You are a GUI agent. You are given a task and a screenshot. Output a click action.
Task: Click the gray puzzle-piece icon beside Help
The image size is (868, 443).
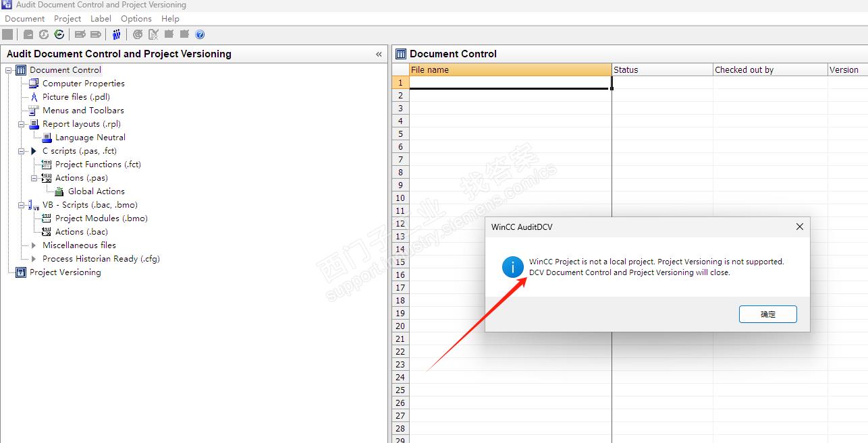coord(184,34)
